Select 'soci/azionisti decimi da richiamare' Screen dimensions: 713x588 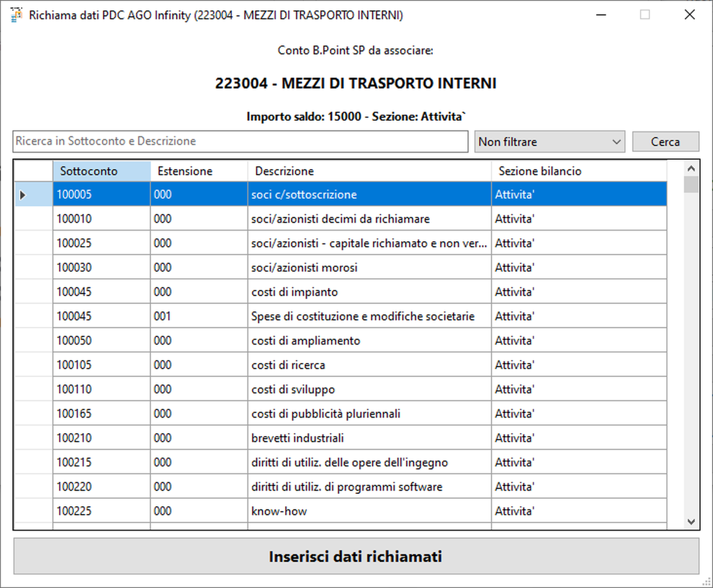pyautogui.click(x=370, y=219)
